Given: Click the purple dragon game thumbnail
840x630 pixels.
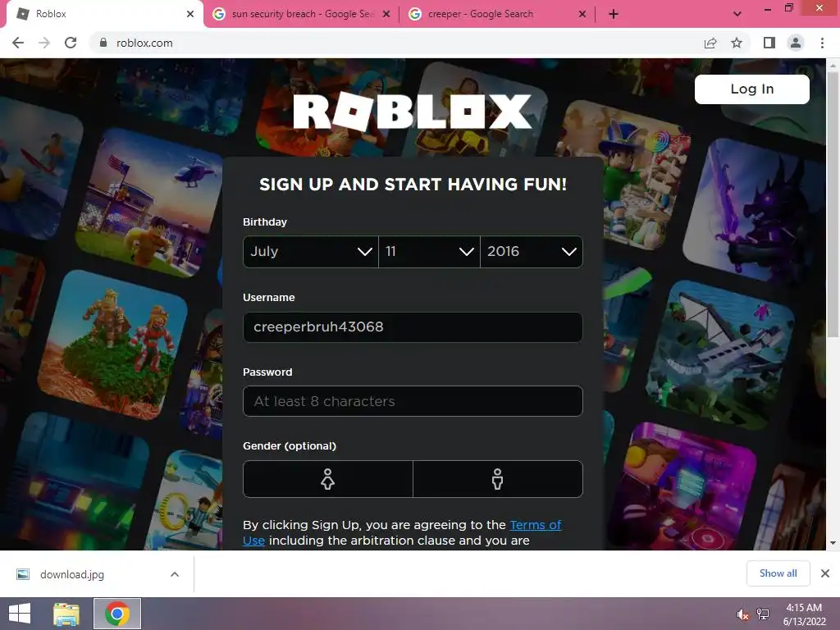Looking at the screenshot, I should tap(756, 212).
